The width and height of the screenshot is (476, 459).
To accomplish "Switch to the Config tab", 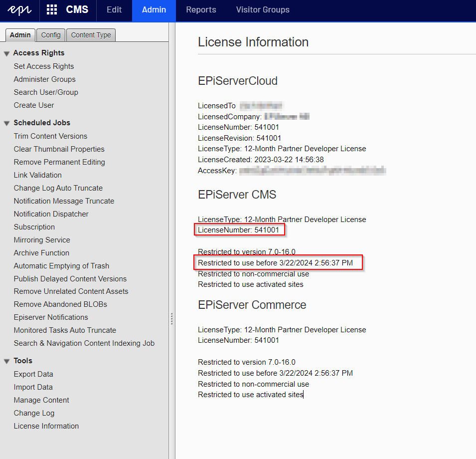I will click(51, 35).
